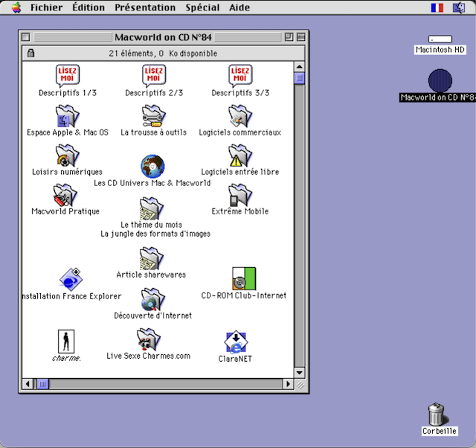This screenshot has height=448, width=476.
Task: Open the Aide menu
Action: pyautogui.click(x=239, y=7)
